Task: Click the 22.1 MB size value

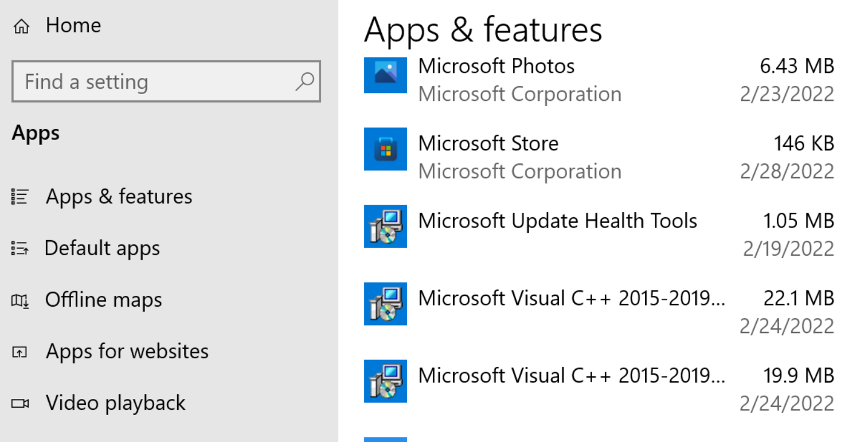Action: point(799,298)
